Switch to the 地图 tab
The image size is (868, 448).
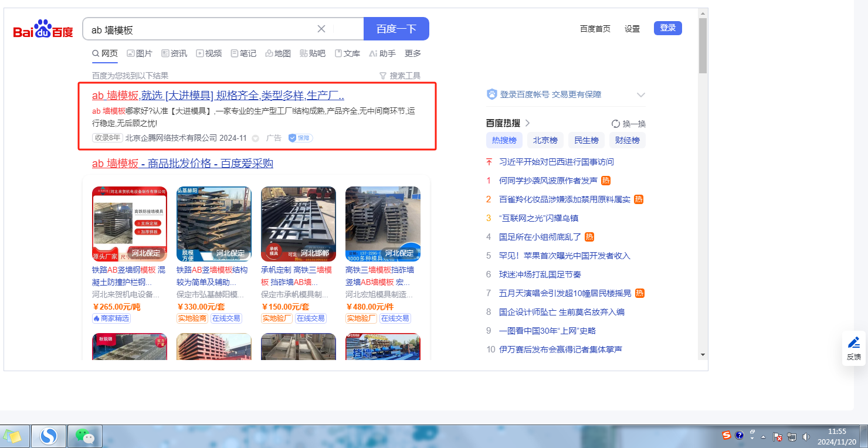point(278,53)
